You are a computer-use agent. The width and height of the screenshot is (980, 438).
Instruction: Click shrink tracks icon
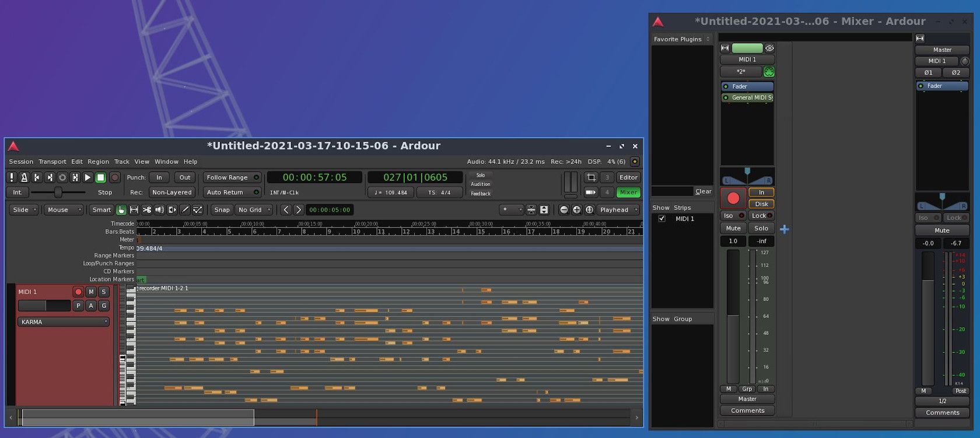pos(531,210)
